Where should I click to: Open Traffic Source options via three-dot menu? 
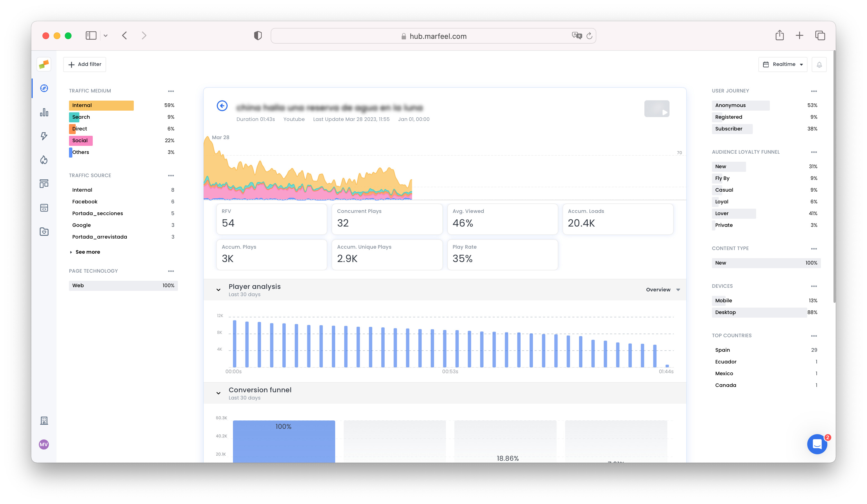coord(171,175)
